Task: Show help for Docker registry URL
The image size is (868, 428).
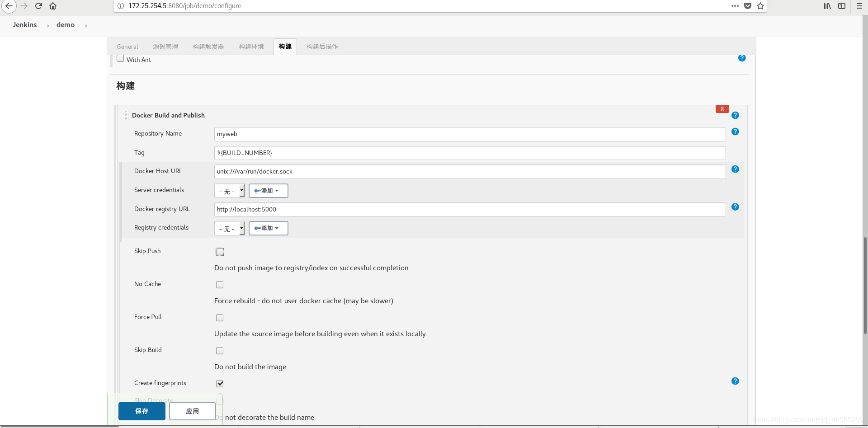Action: 735,207
